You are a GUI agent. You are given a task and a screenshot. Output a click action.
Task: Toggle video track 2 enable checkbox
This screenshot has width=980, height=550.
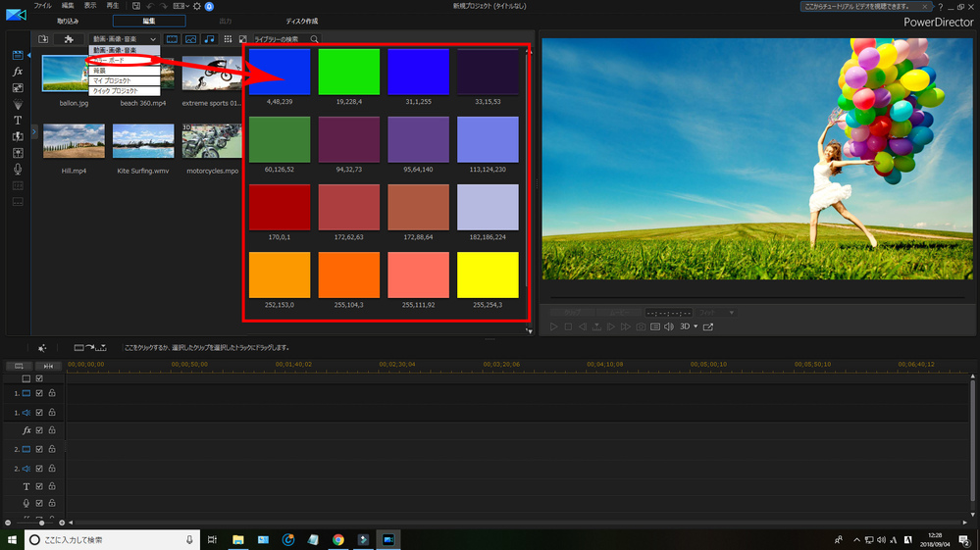click(39, 449)
